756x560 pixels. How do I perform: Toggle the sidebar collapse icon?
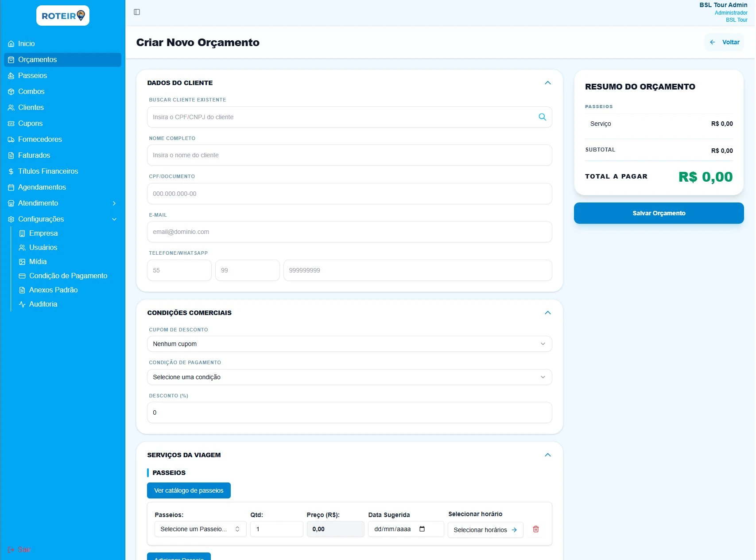point(137,12)
